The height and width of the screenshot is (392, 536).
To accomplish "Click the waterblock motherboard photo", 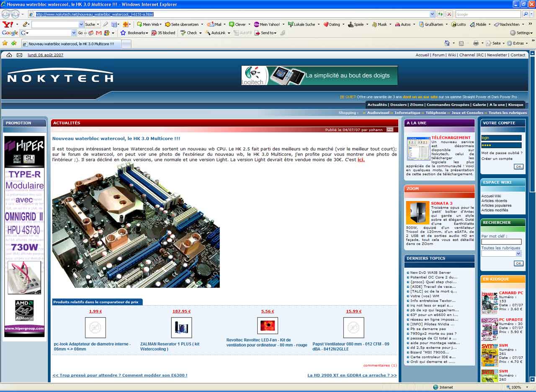I will (x=136, y=225).
